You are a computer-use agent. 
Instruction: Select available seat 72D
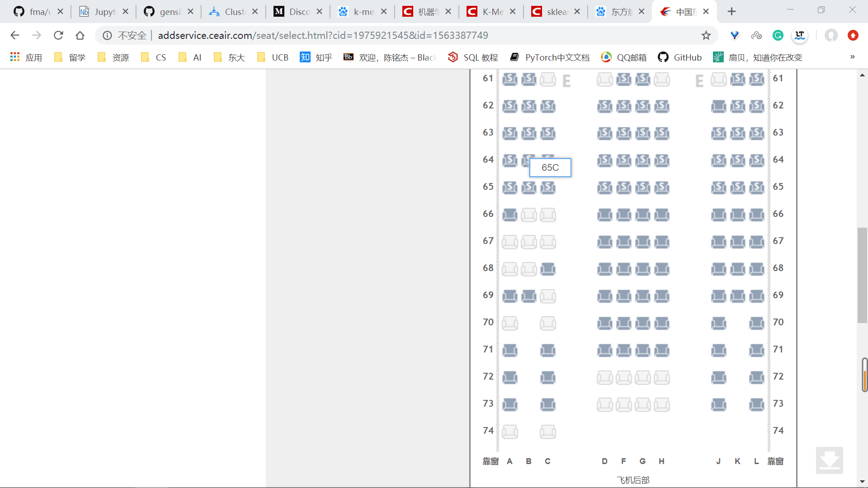click(604, 378)
